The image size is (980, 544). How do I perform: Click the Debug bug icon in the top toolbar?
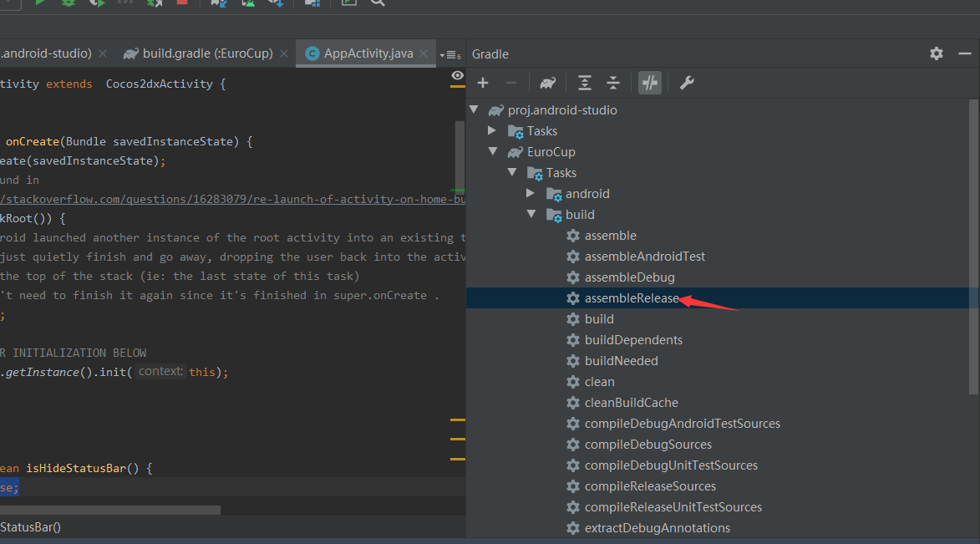69,3
